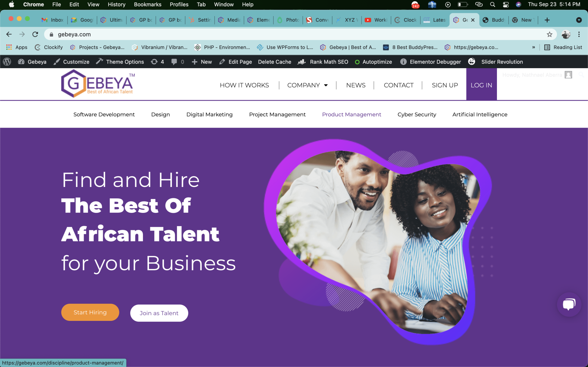Image resolution: width=588 pixels, height=367 pixels.
Task: Open the updates icon showing 4
Action: point(157,62)
